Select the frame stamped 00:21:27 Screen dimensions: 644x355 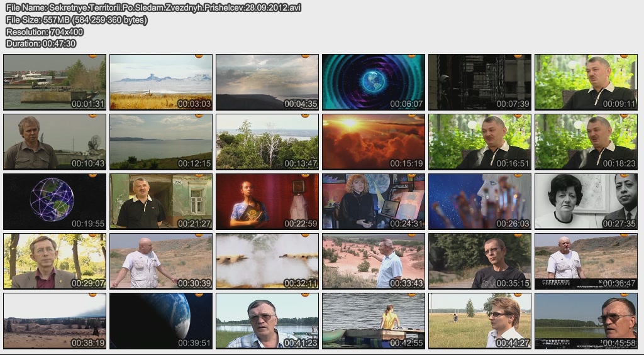point(161,202)
